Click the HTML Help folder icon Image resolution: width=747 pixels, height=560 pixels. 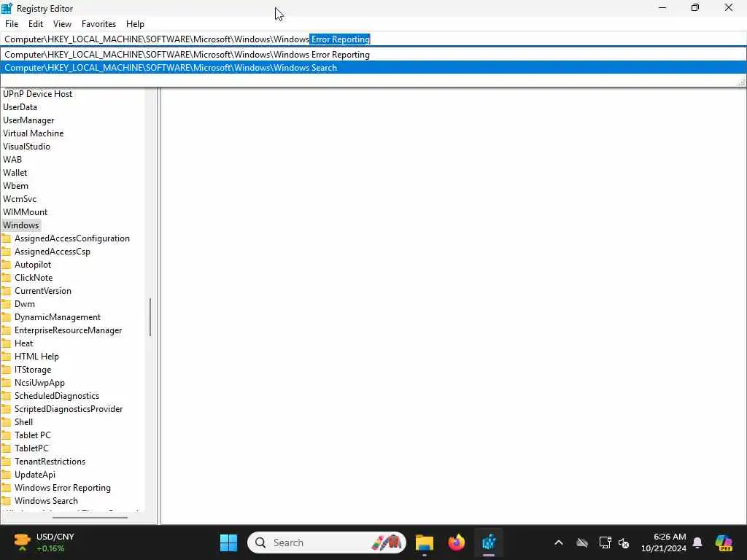[6, 356]
